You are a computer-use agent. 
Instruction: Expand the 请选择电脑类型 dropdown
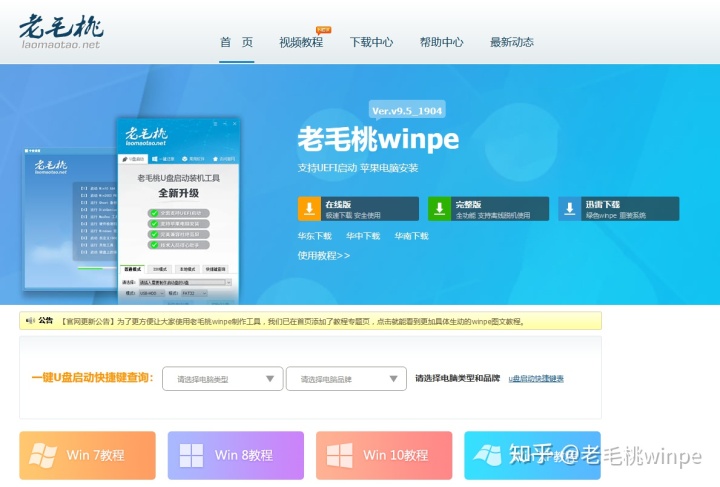[x=223, y=379]
